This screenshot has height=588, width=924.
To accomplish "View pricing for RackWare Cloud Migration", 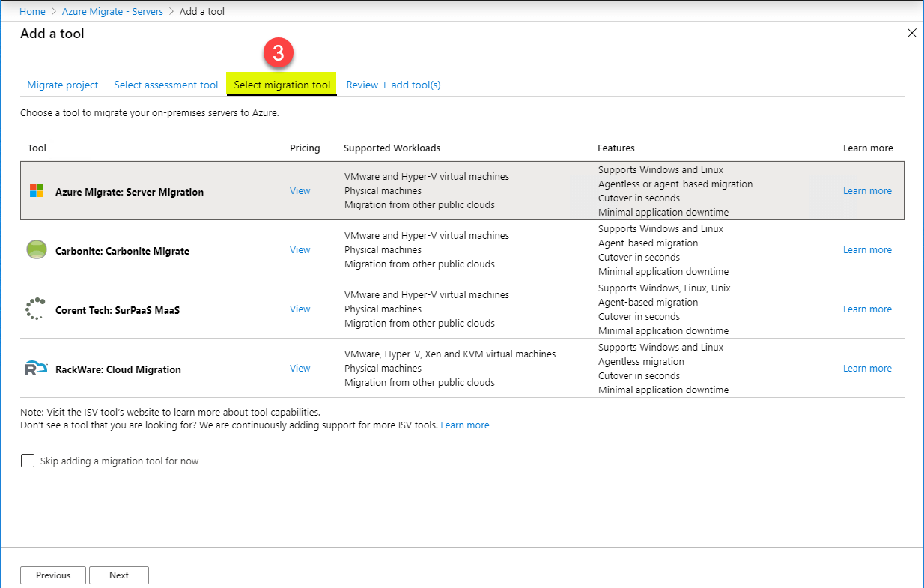I will point(300,369).
